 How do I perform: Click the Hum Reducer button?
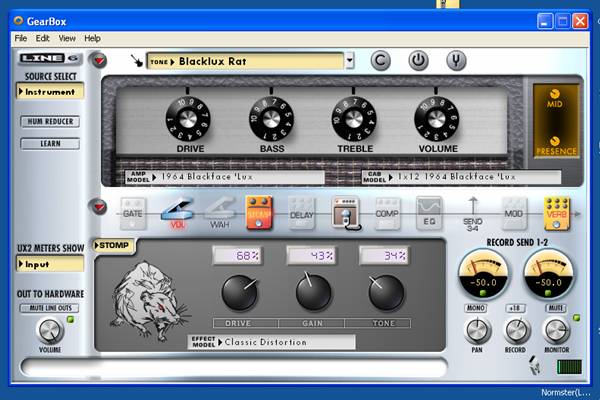[x=50, y=121]
